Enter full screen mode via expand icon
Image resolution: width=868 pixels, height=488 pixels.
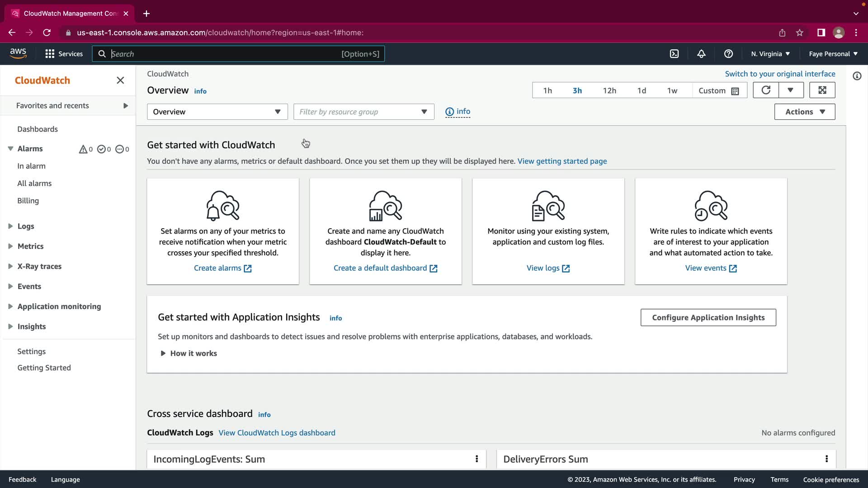tap(822, 90)
